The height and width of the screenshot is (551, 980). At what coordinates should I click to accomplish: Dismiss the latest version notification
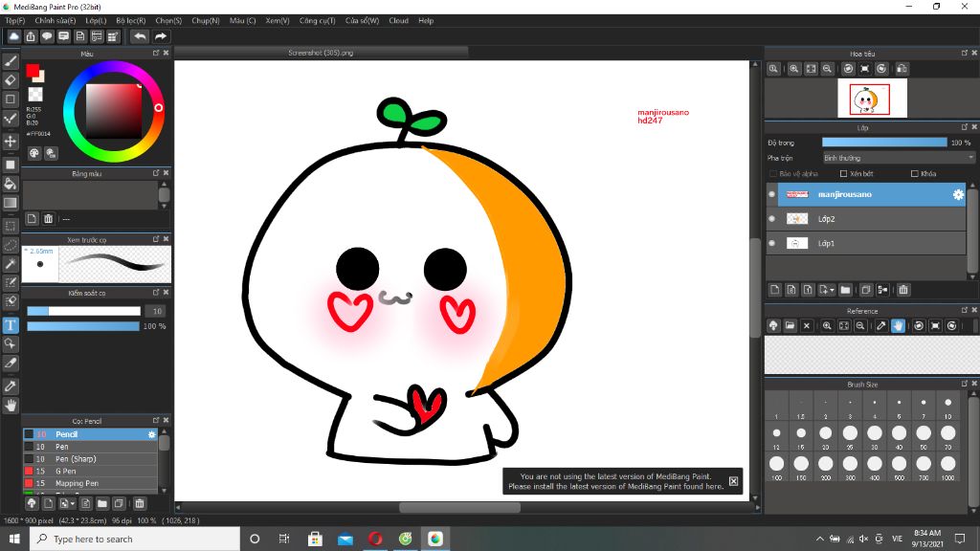point(733,481)
